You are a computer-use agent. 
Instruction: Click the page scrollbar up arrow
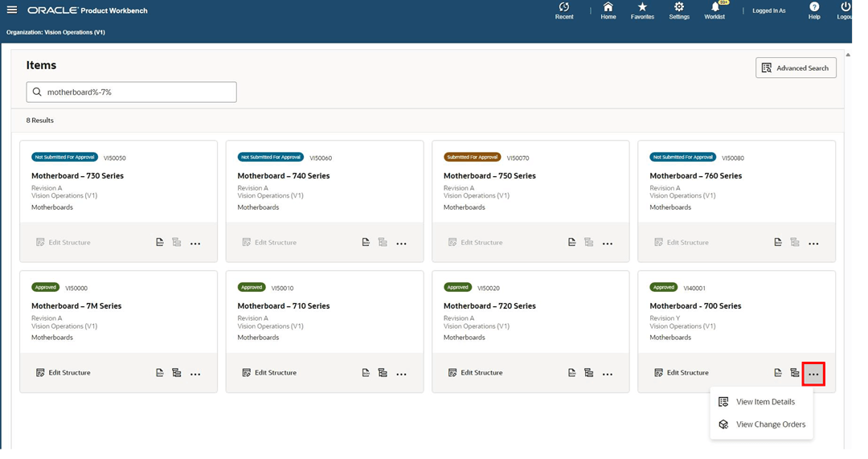pos(848,55)
